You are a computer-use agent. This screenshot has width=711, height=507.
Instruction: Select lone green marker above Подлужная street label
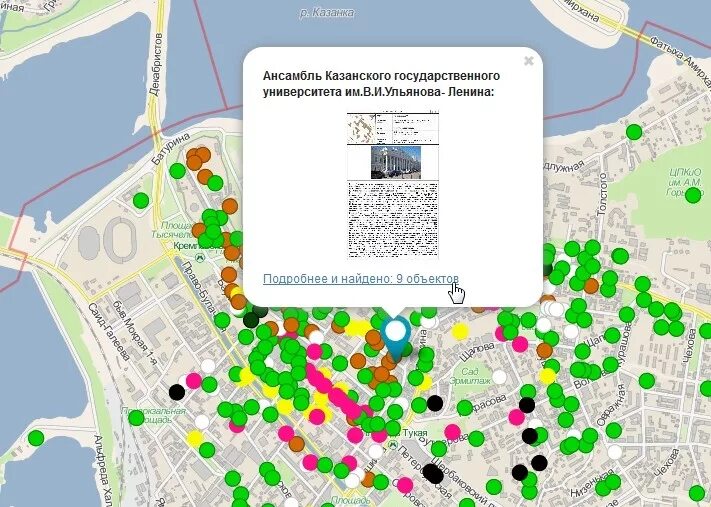(x=634, y=132)
